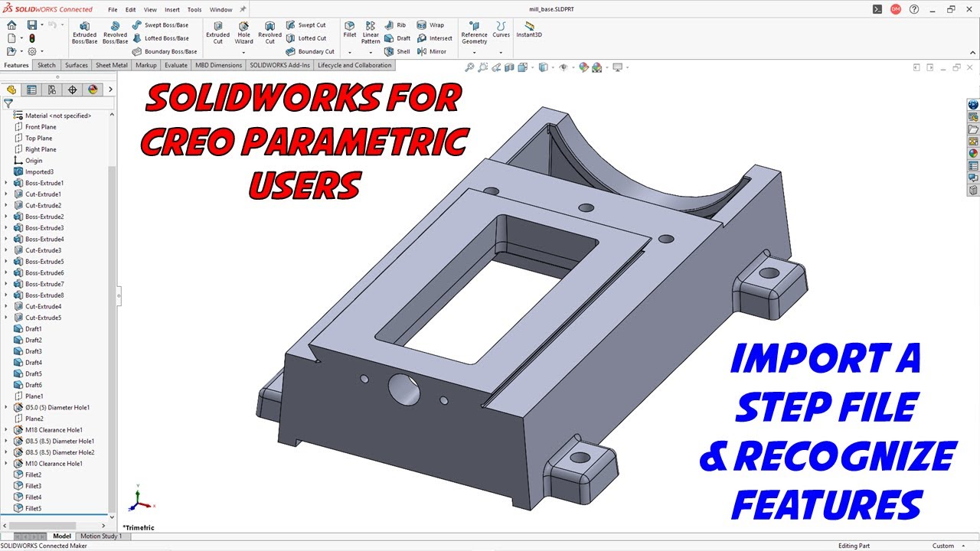Select the Swept Cut tool

point(306,24)
